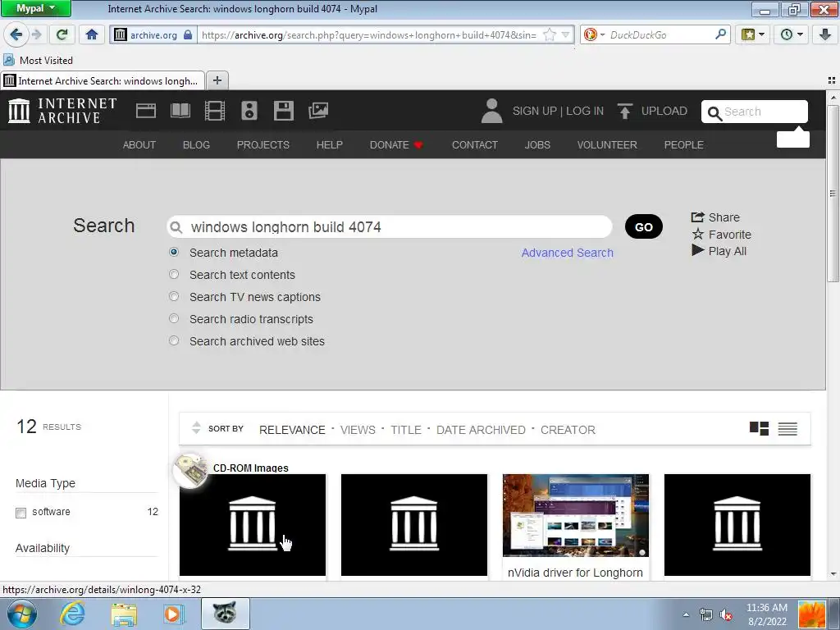The height and width of the screenshot is (630, 840).
Task: Sort results by DATE ARCHIVED
Action: coord(481,430)
